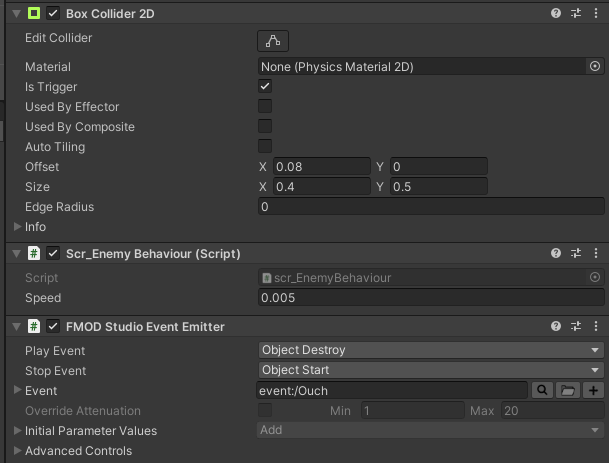The height and width of the screenshot is (463, 609).
Task: Enable Used By Effector checkbox
Action: point(265,107)
